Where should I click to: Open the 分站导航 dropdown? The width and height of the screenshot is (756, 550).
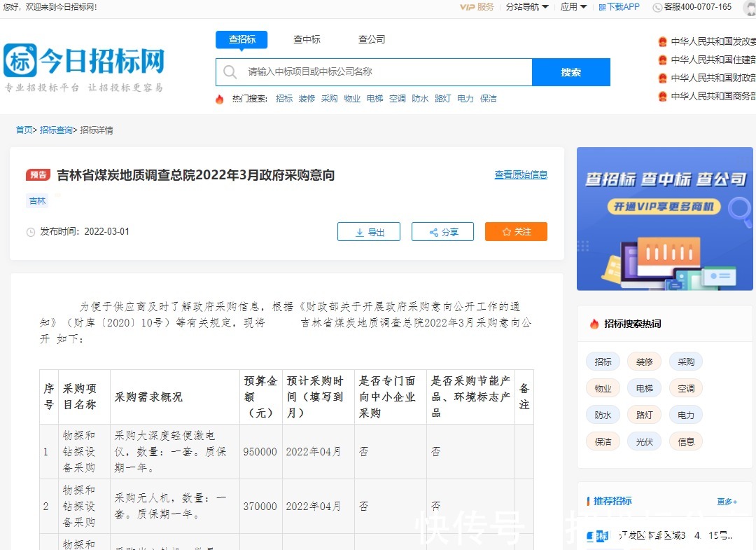coord(527,7)
